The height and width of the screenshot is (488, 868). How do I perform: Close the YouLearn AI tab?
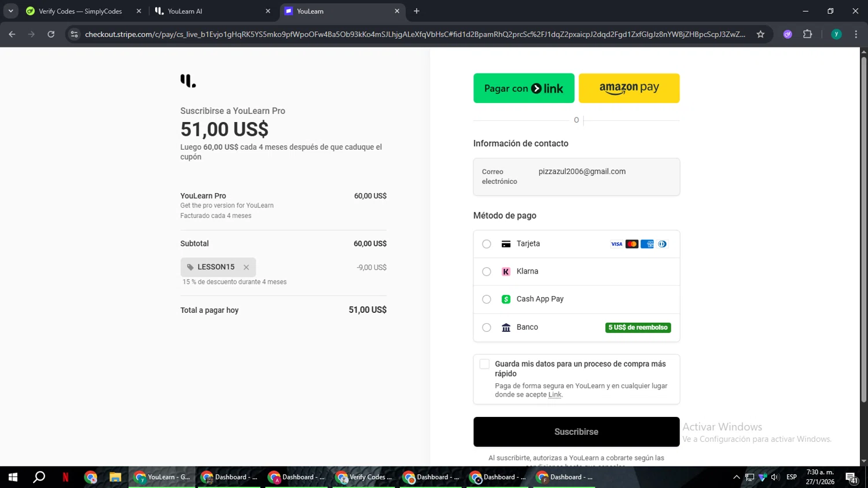click(268, 11)
